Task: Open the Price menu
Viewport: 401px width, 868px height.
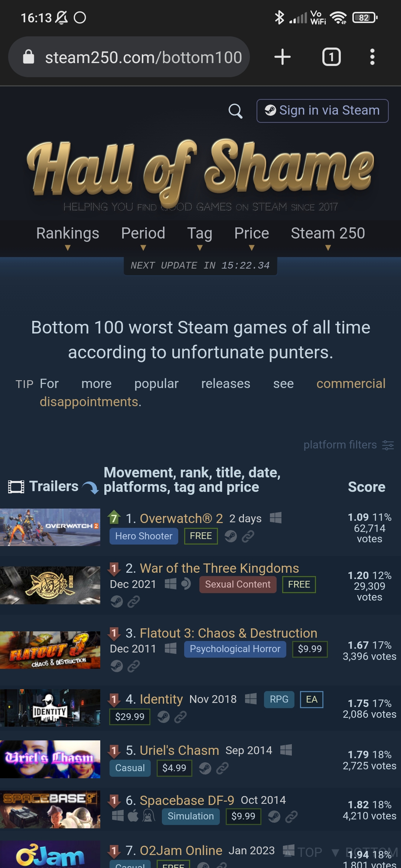Action: coord(252,237)
